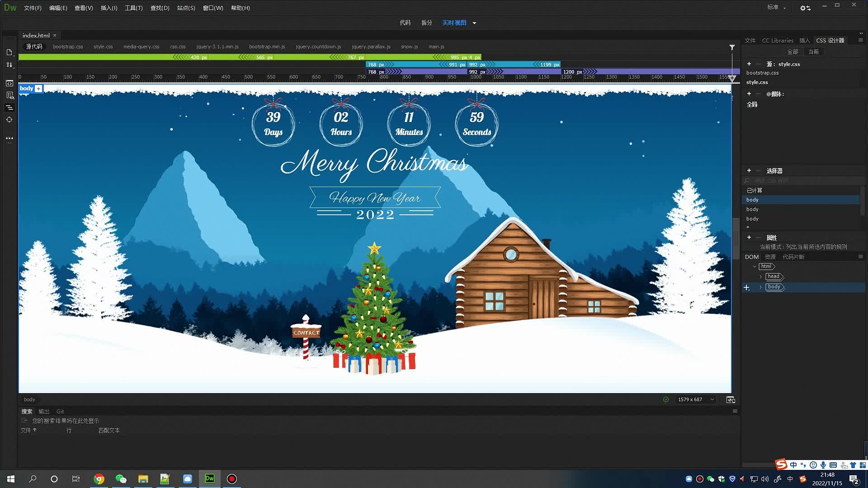Open the 站点(S) menu
The height and width of the screenshot is (488, 868).
(x=186, y=8)
